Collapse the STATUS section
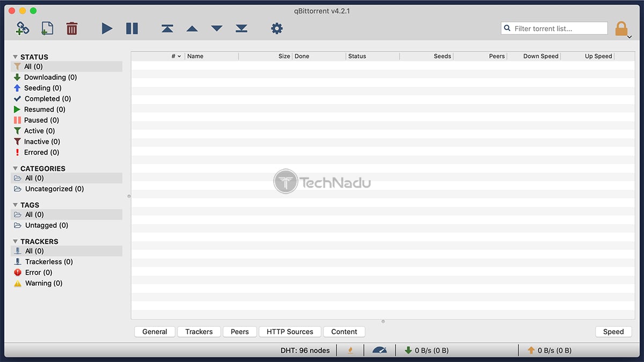 [15, 57]
